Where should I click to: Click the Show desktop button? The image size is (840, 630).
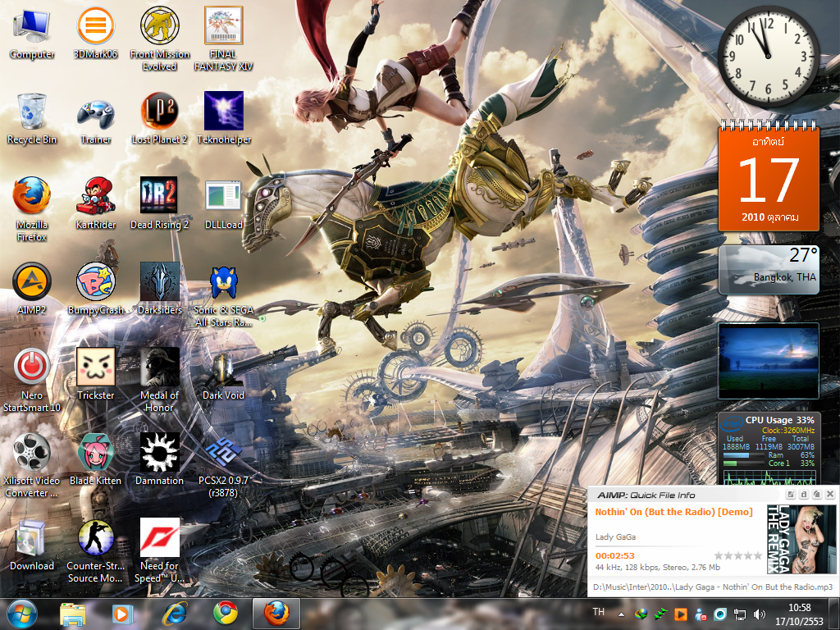pyautogui.click(x=836, y=614)
